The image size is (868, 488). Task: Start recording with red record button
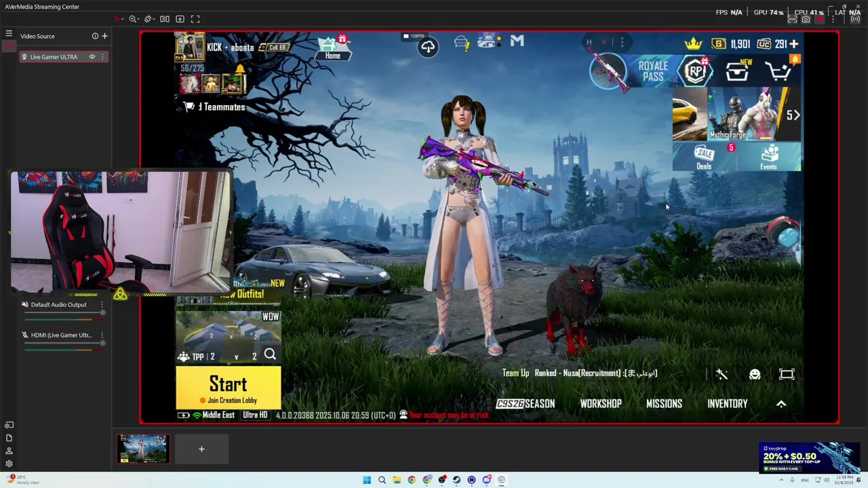tap(820, 20)
